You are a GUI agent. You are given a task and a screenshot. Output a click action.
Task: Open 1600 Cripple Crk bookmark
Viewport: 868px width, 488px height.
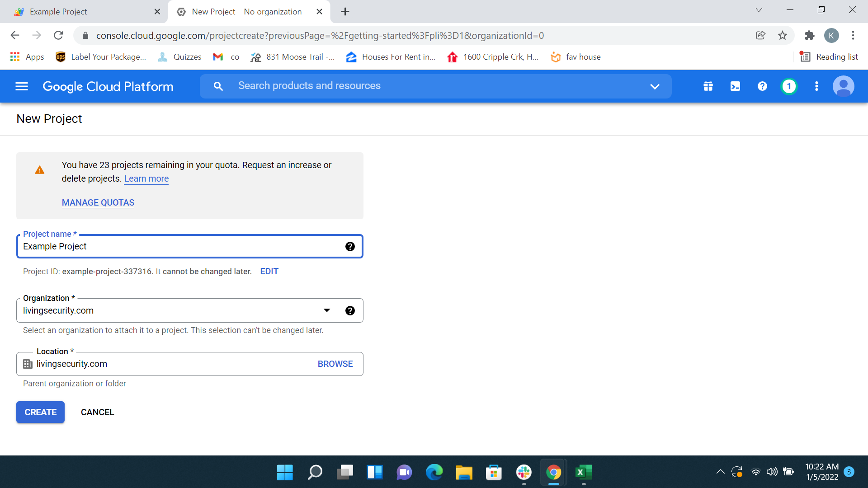point(493,57)
